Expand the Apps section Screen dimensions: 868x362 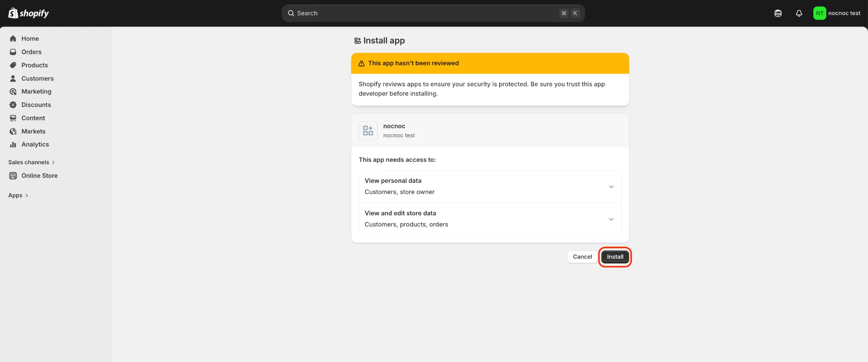pyautogui.click(x=18, y=195)
